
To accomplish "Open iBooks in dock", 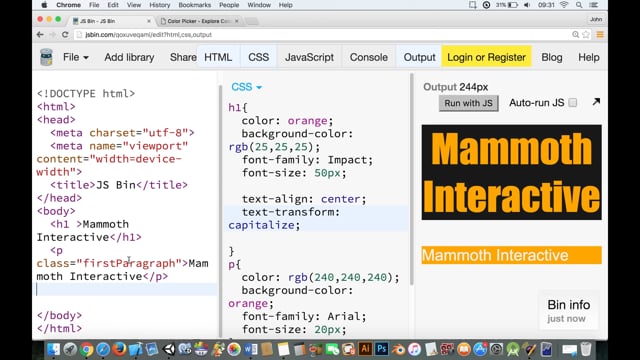I will coord(464,349).
